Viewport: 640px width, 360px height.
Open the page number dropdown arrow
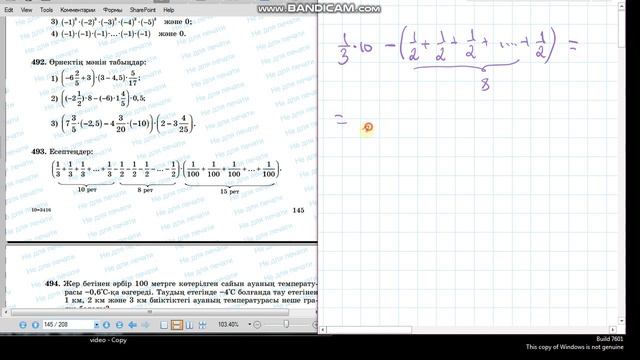97,325
